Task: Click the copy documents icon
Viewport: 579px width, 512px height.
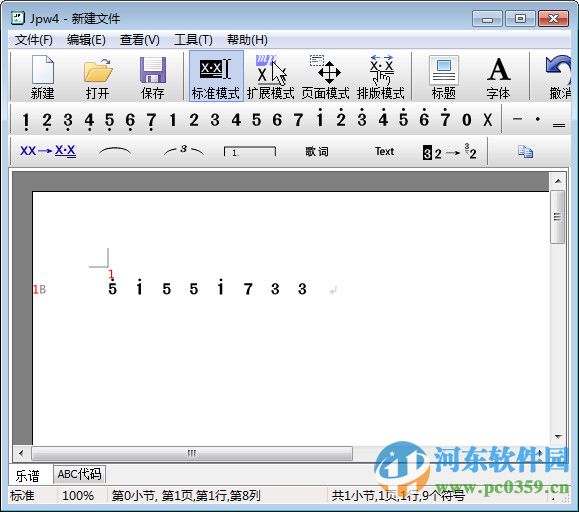Action: (x=525, y=151)
